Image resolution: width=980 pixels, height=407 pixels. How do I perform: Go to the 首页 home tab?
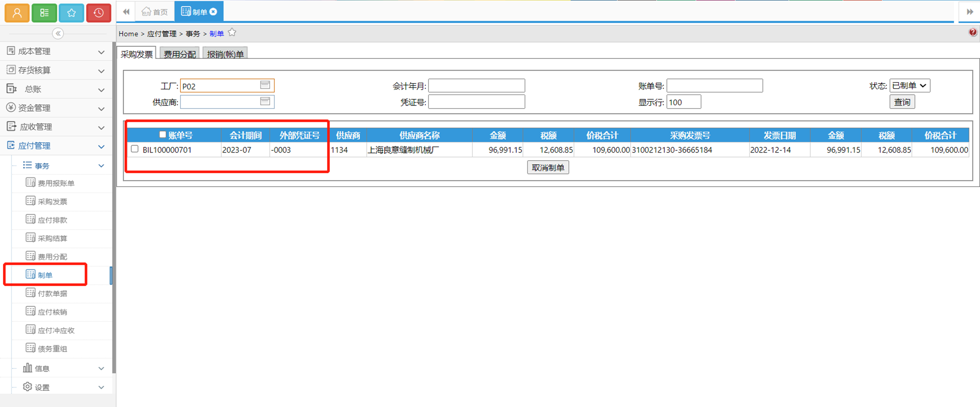155,12
